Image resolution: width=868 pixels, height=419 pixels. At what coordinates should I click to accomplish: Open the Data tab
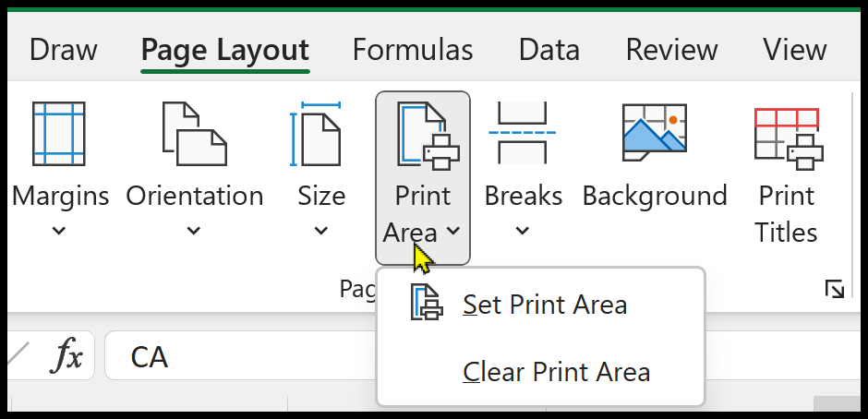549,50
